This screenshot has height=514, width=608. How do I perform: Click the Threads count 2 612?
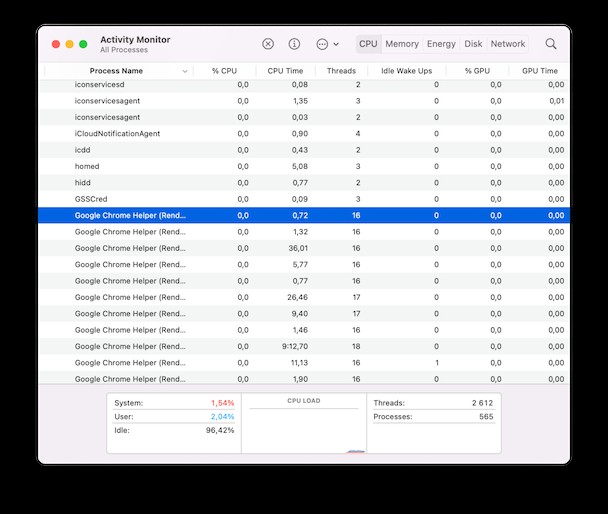pos(482,403)
